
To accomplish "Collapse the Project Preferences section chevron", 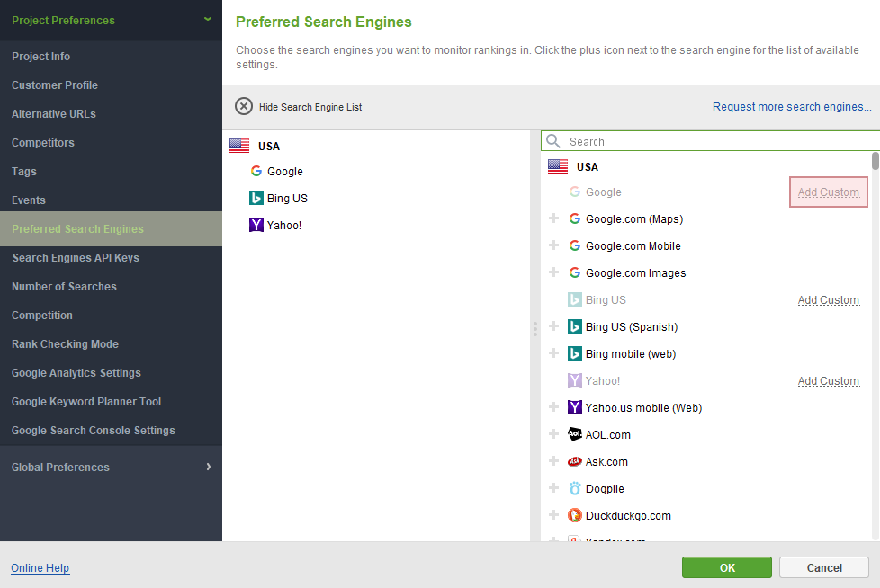I will point(208,19).
